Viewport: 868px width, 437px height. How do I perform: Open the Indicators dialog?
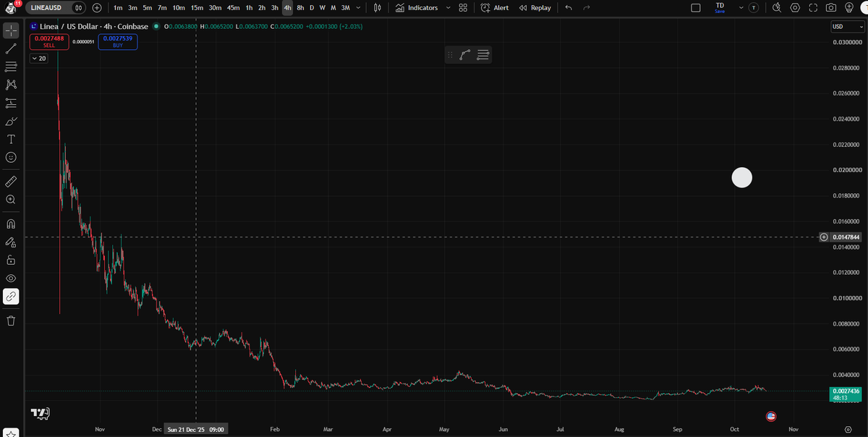pyautogui.click(x=417, y=7)
